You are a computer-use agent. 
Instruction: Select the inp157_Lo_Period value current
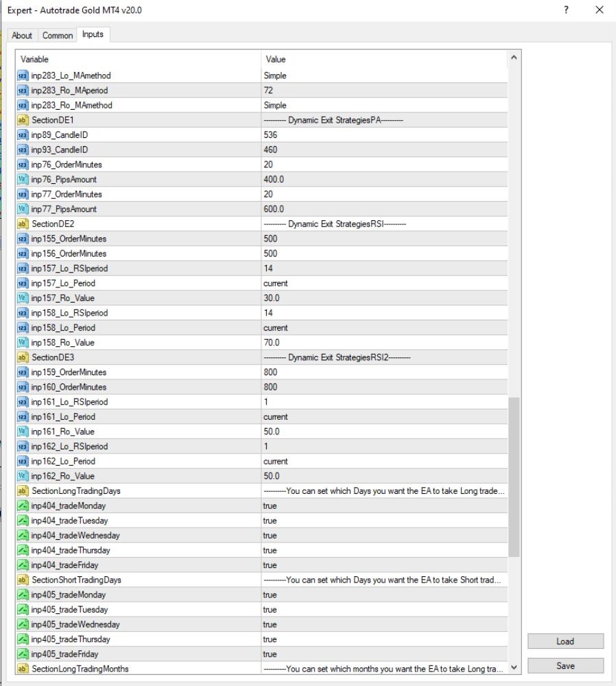click(276, 283)
